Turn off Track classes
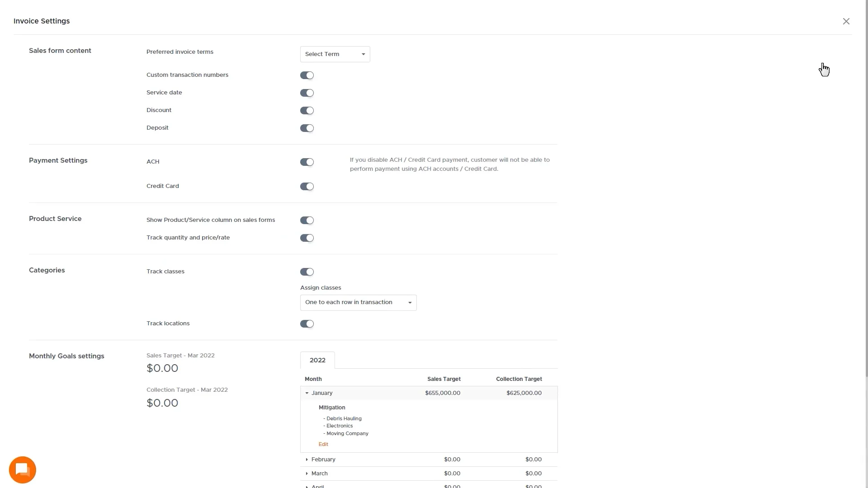The image size is (868, 488). pos(307,272)
